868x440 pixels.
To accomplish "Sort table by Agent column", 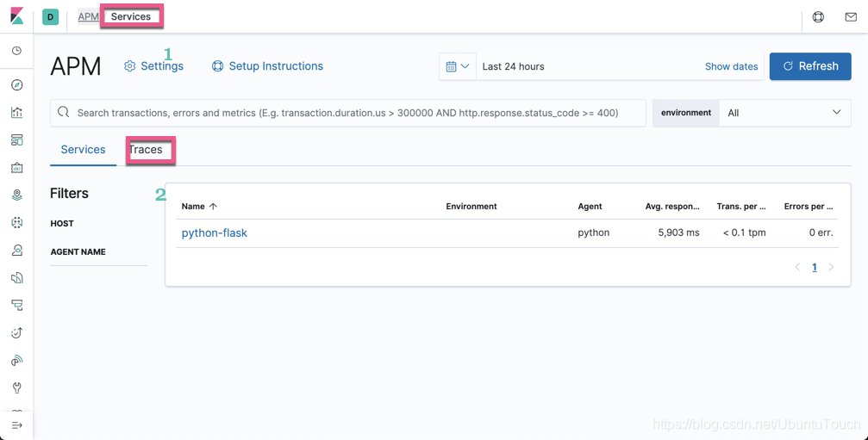I will [x=590, y=206].
